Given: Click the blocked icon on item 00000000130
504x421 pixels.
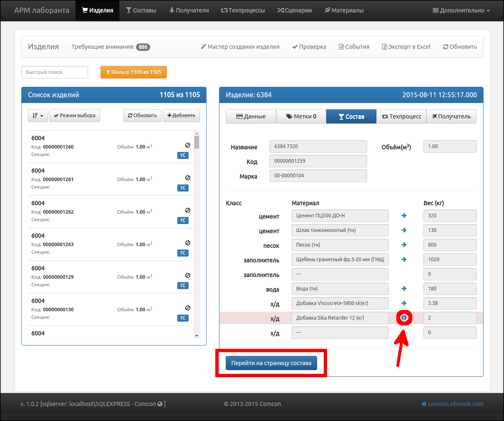Looking at the screenshot, I should 188,308.
